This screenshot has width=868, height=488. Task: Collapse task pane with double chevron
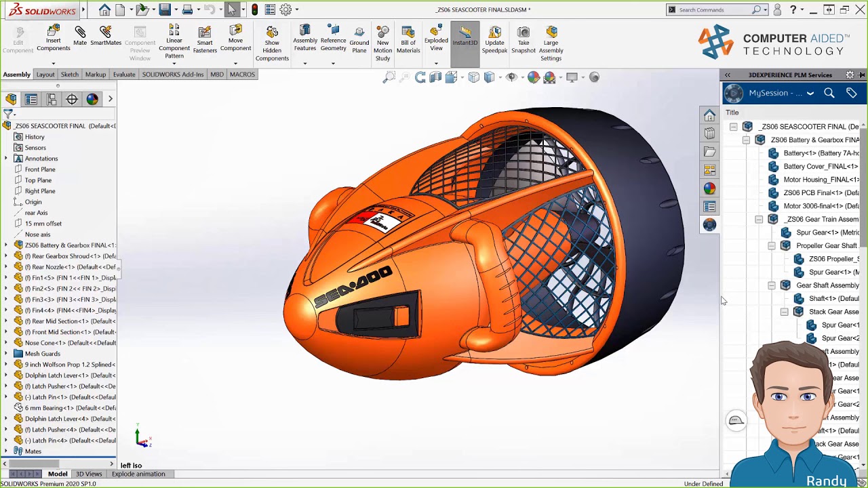[727, 75]
